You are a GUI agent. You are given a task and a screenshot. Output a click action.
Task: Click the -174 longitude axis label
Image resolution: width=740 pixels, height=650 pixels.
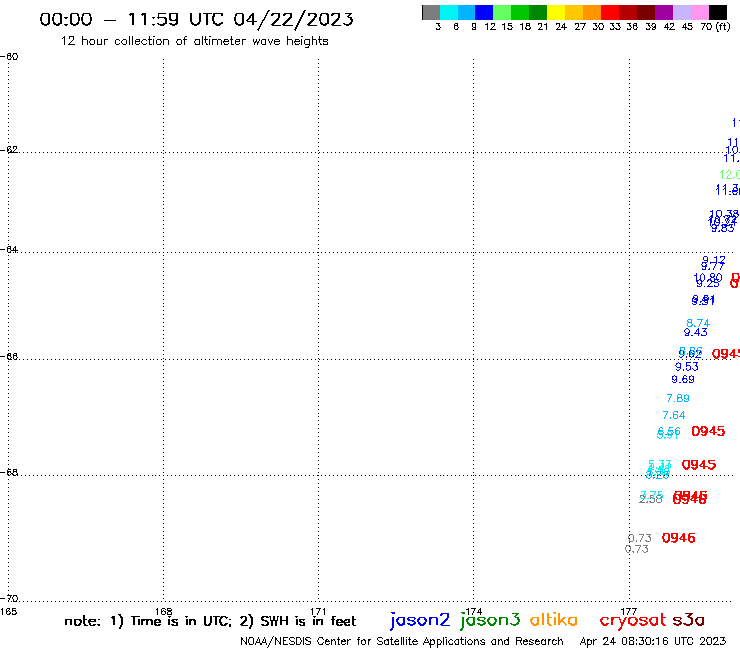pos(473,612)
